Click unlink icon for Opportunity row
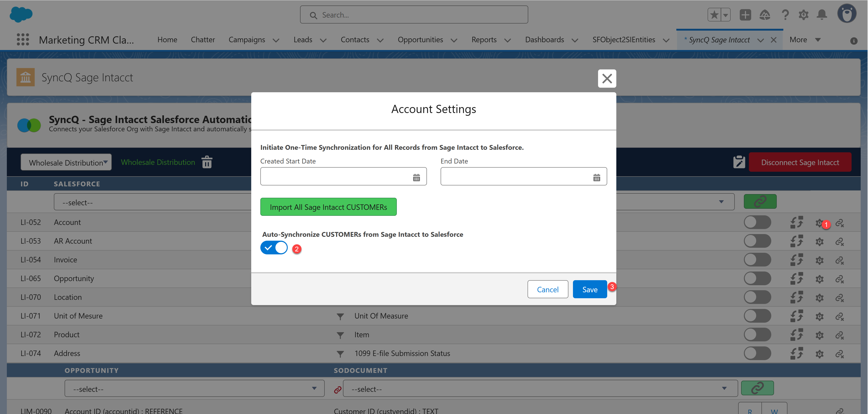The width and height of the screenshot is (868, 414). [x=839, y=279]
